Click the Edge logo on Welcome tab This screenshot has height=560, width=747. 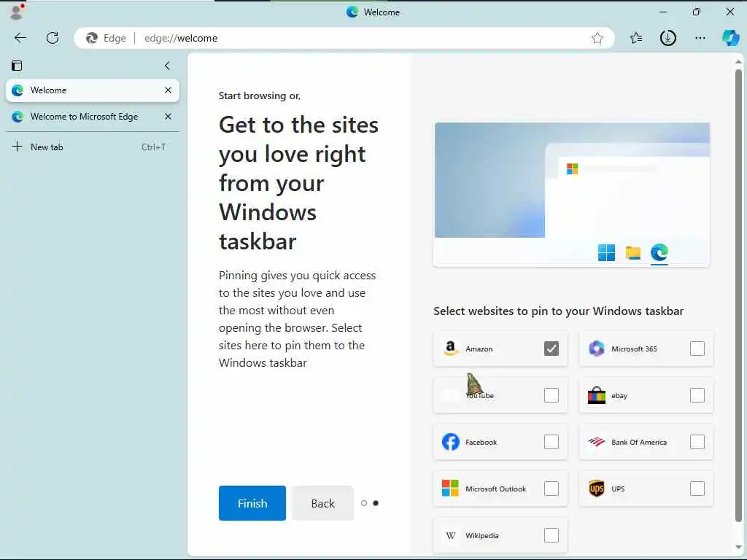click(x=18, y=90)
